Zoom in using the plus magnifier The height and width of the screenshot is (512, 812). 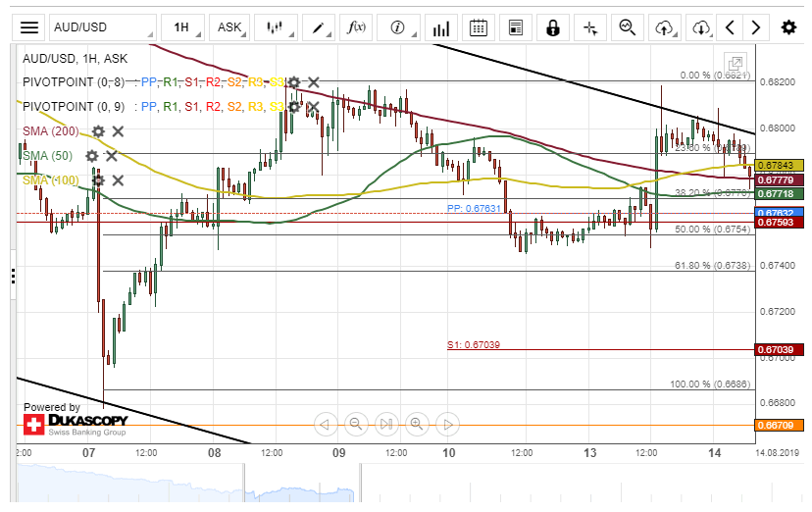(417, 425)
